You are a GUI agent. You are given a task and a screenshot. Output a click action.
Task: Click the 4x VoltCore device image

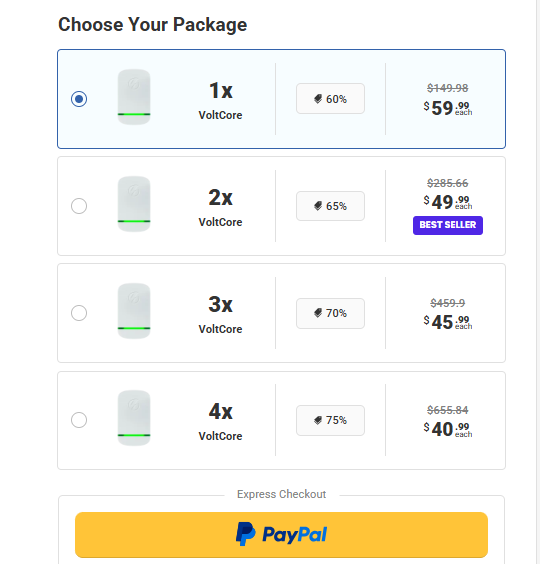134,418
